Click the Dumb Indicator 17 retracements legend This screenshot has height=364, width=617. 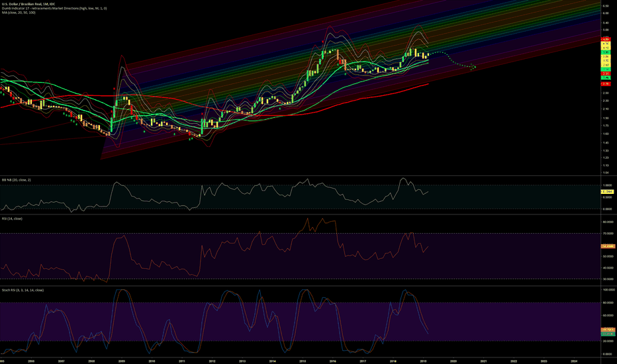pos(54,8)
